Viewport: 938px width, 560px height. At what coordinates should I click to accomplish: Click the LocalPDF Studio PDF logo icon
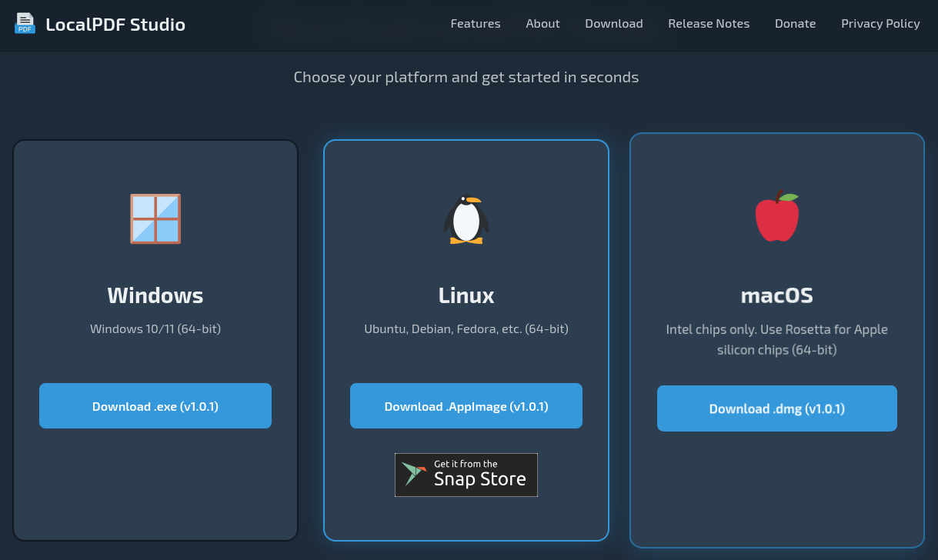[x=25, y=24]
